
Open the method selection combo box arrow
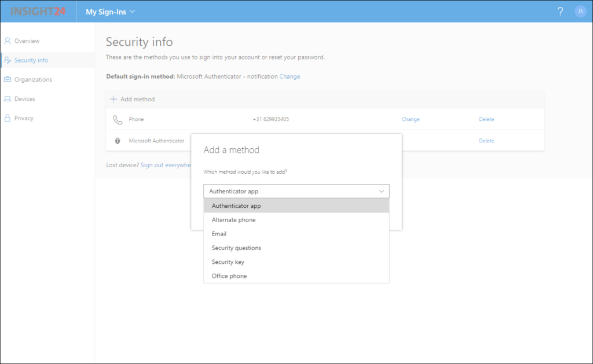point(382,191)
